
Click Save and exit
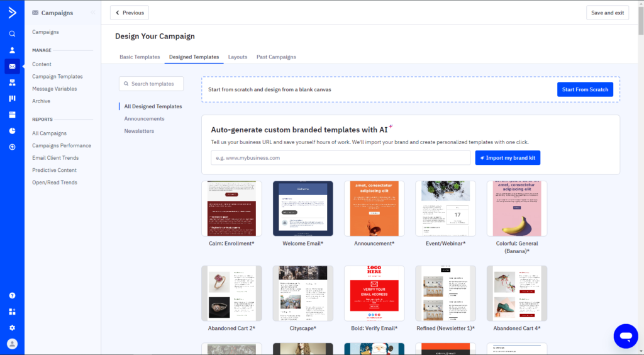pos(608,13)
